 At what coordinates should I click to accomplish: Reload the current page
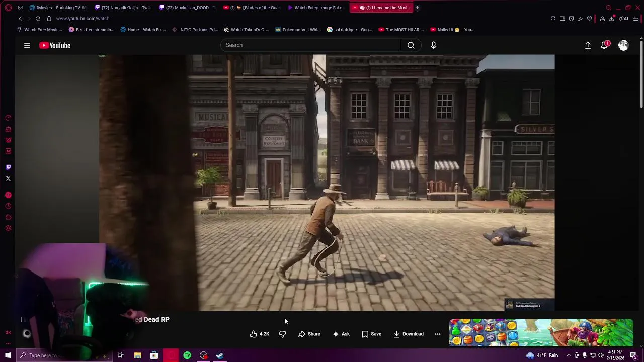[38, 19]
